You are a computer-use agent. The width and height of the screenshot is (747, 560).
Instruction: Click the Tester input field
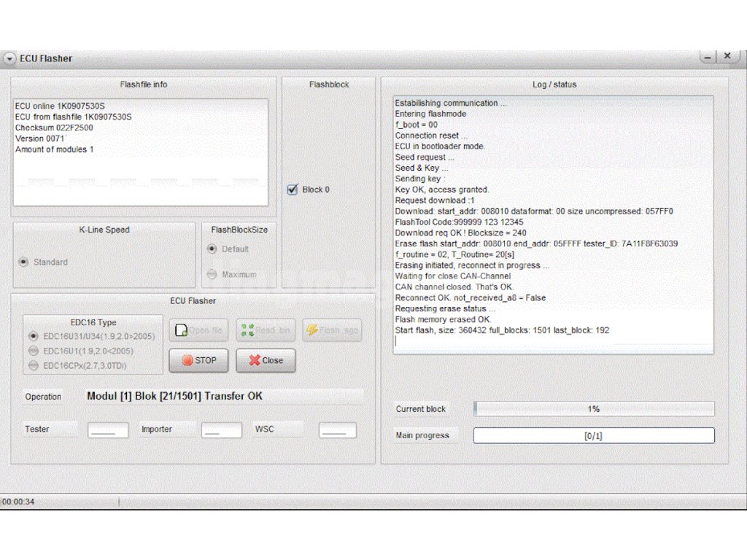pyautogui.click(x=108, y=430)
